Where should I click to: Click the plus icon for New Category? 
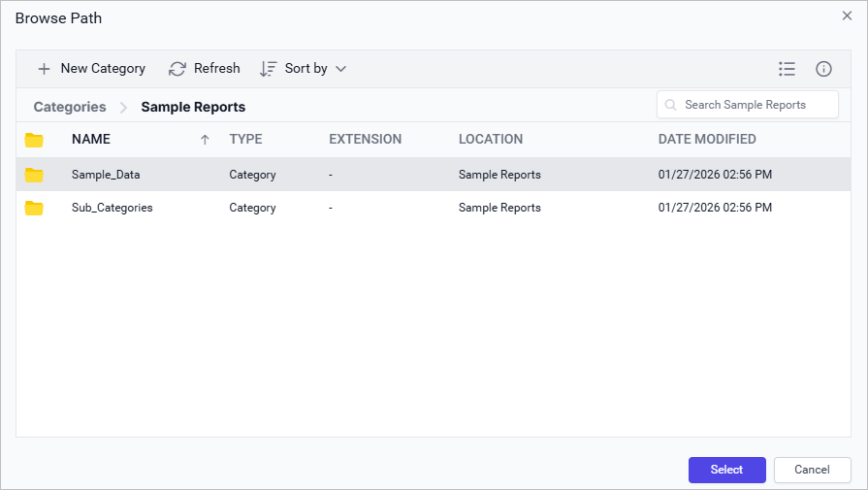point(44,69)
